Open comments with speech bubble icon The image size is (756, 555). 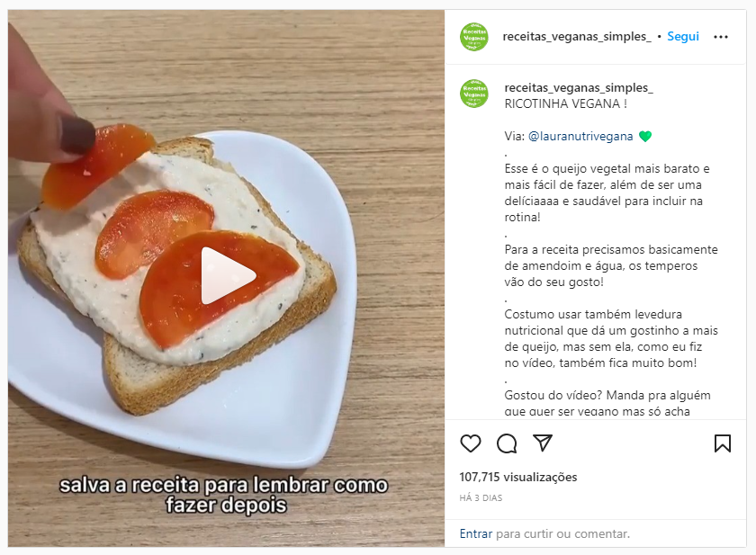coord(507,443)
